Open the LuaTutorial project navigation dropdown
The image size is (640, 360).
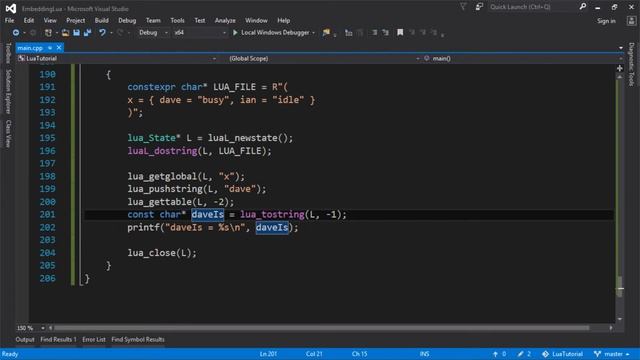[117, 59]
